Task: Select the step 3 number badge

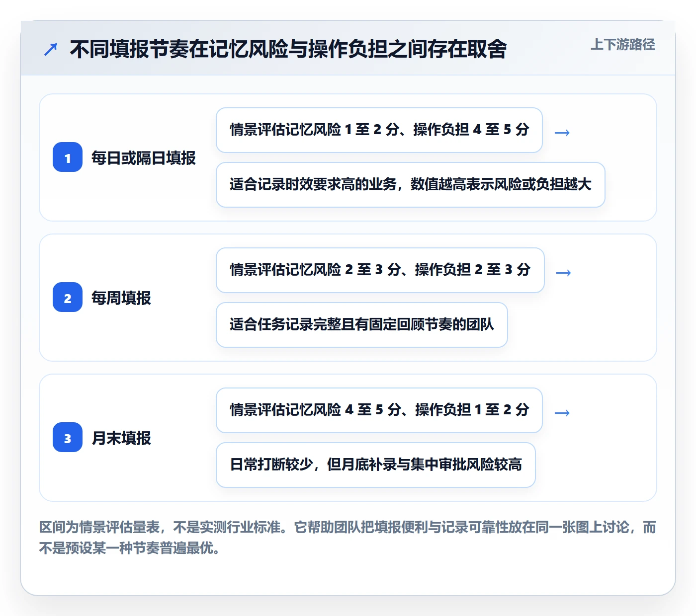Action: (68, 438)
